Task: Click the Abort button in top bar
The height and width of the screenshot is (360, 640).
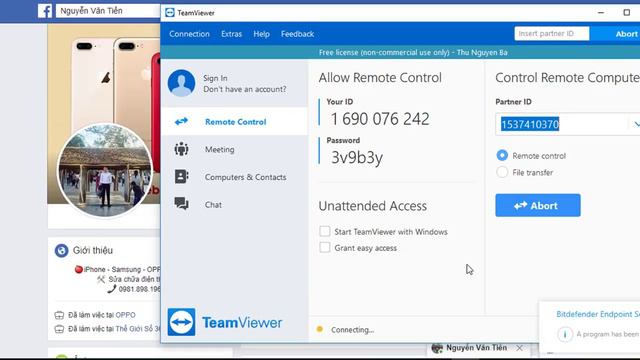Action: point(626,34)
